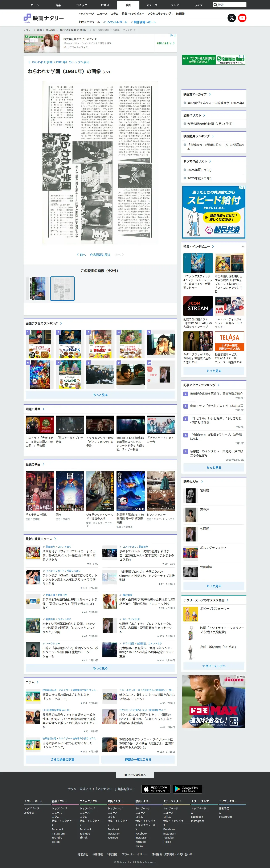Image resolution: width=270 pixels, height=868 pixels.
Task: Open the 作品情報 breadcrumb link
Action: point(50,30)
